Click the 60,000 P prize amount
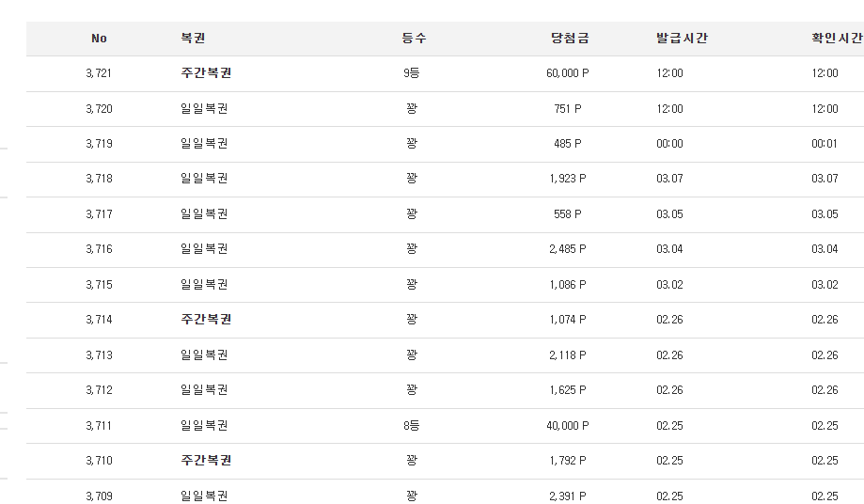 tap(568, 73)
